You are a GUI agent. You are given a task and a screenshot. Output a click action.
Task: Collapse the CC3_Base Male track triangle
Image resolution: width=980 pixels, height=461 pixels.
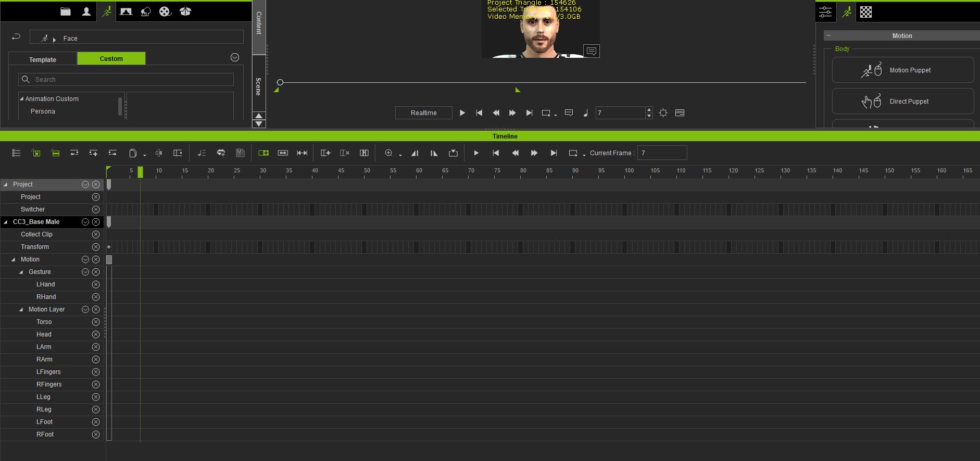click(6, 222)
